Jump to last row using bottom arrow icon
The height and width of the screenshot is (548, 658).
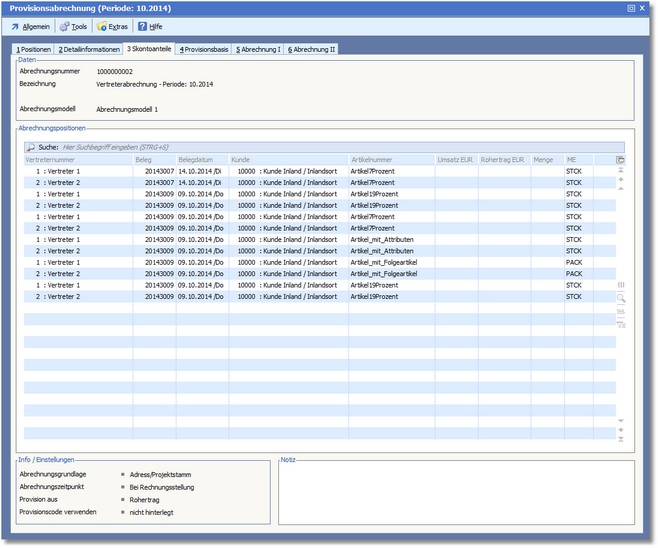621,439
